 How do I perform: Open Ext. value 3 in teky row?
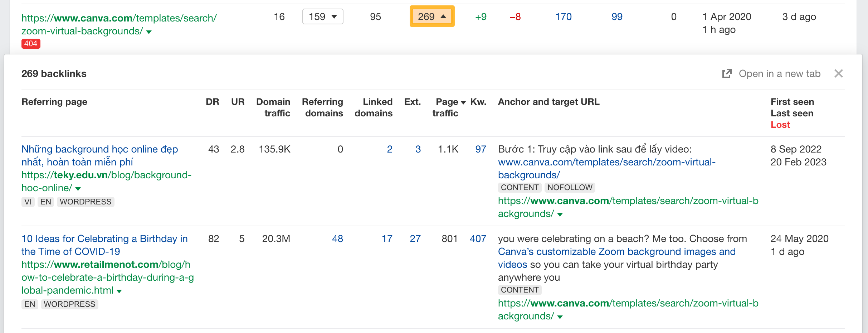pyautogui.click(x=418, y=149)
